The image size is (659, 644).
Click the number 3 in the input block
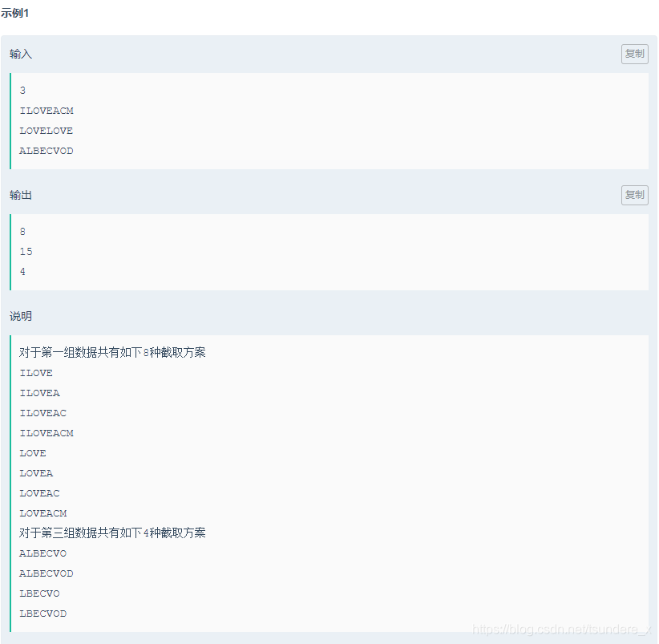pyautogui.click(x=22, y=90)
